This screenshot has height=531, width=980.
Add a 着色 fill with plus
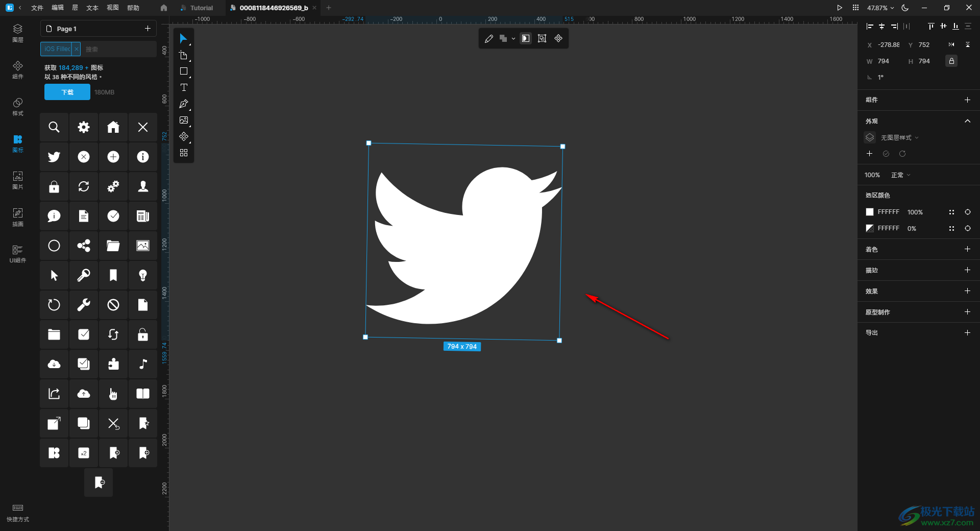coord(967,249)
